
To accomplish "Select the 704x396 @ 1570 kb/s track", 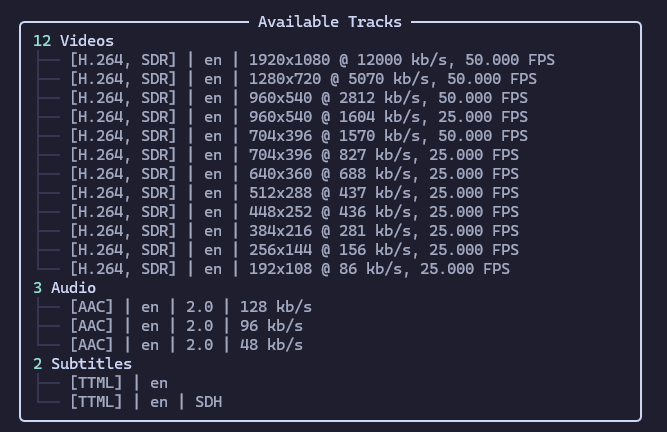I will tap(299, 136).
